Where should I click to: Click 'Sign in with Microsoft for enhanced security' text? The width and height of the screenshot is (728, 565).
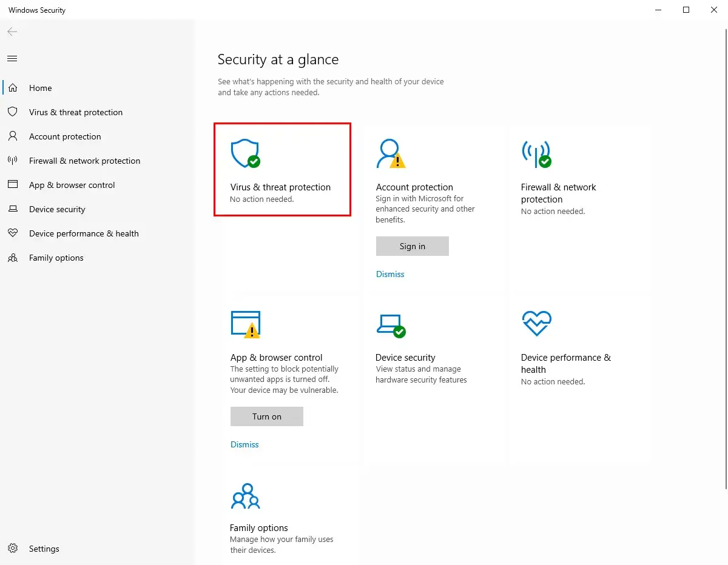pos(425,209)
